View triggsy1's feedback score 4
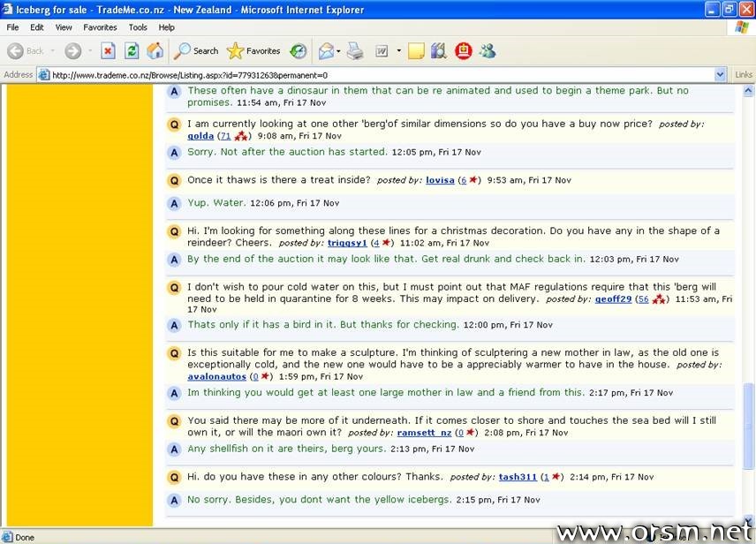Viewport: 756px width, 544px height. tap(376, 243)
